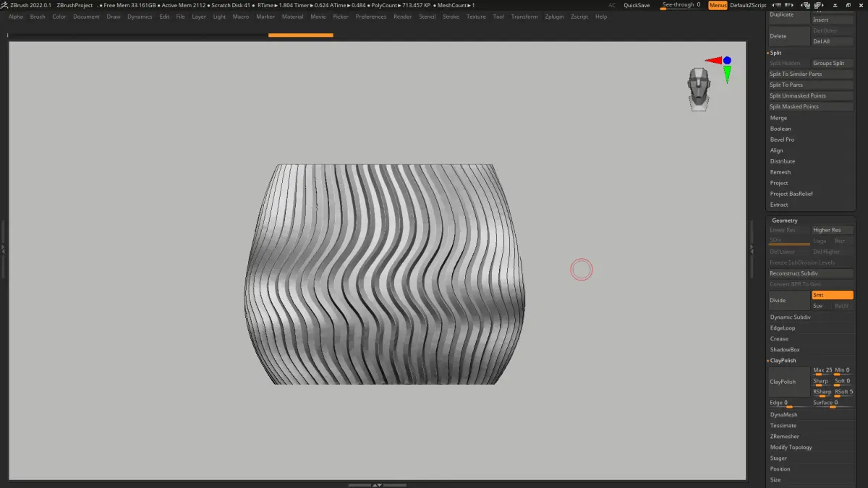Viewport: 868px width, 488px height.
Task: Expand the Dynamic Subdiv section
Action: [790, 317]
